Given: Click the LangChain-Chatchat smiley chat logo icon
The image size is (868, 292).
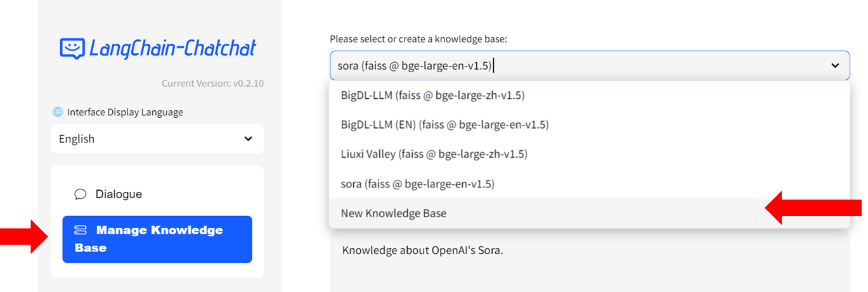Looking at the screenshot, I should pos(72,48).
